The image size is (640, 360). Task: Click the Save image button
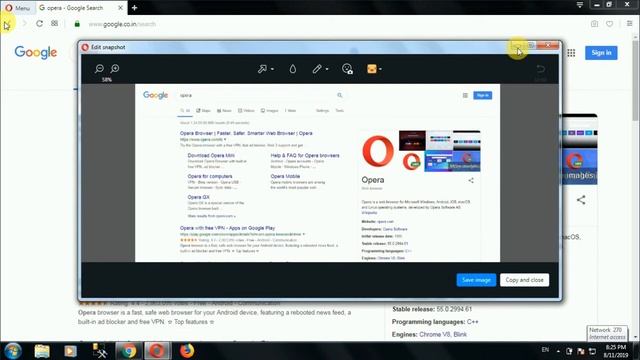click(x=476, y=280)
